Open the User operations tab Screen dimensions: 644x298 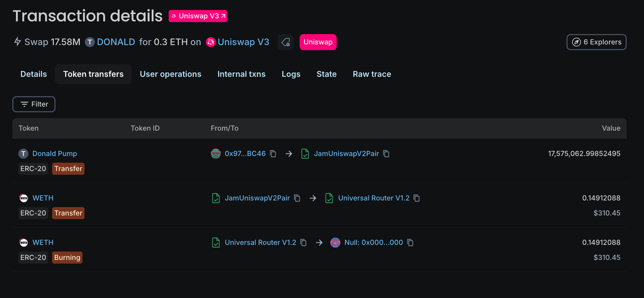[x=171, y=74]
